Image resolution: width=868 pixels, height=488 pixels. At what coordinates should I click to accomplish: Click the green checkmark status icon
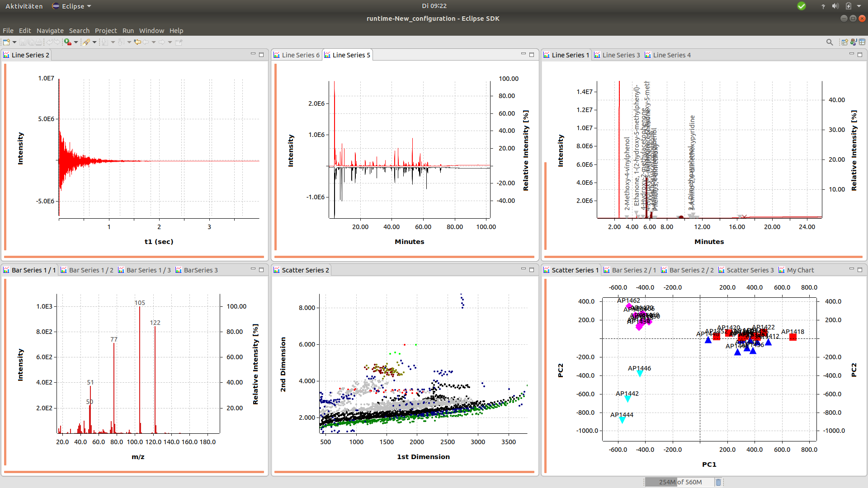point(802,6)
